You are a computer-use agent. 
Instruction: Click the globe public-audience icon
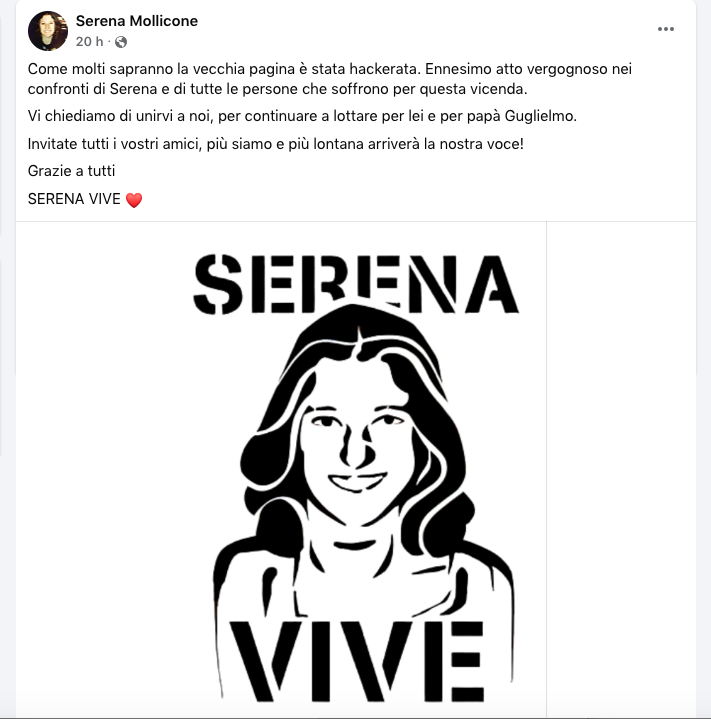pos(121,42)
